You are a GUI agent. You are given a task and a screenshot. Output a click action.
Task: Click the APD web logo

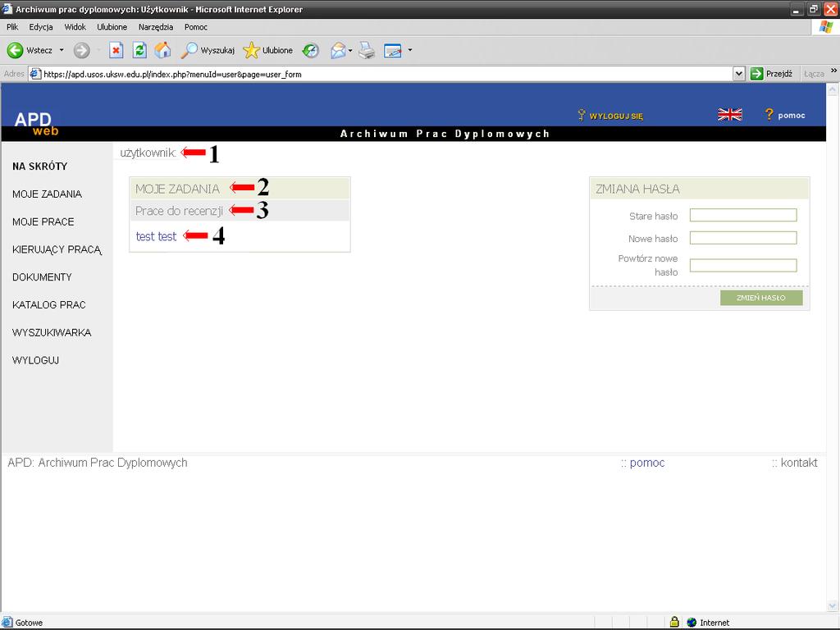pos(35,124)
